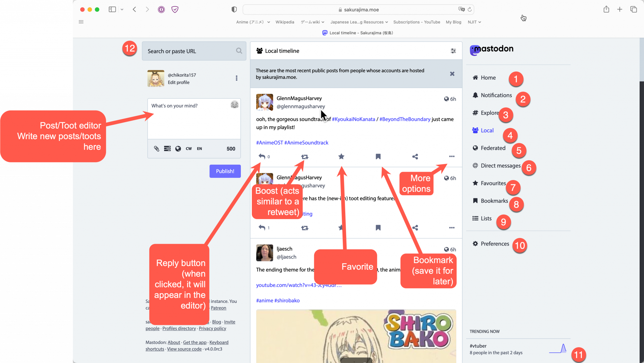Open the Local timeline settings icon

pyautogui.click(x=453, y=51)
